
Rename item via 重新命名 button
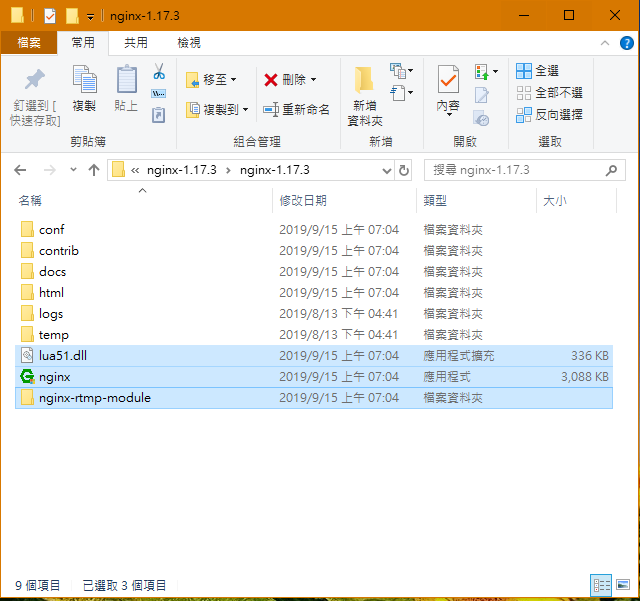(296, 109)
